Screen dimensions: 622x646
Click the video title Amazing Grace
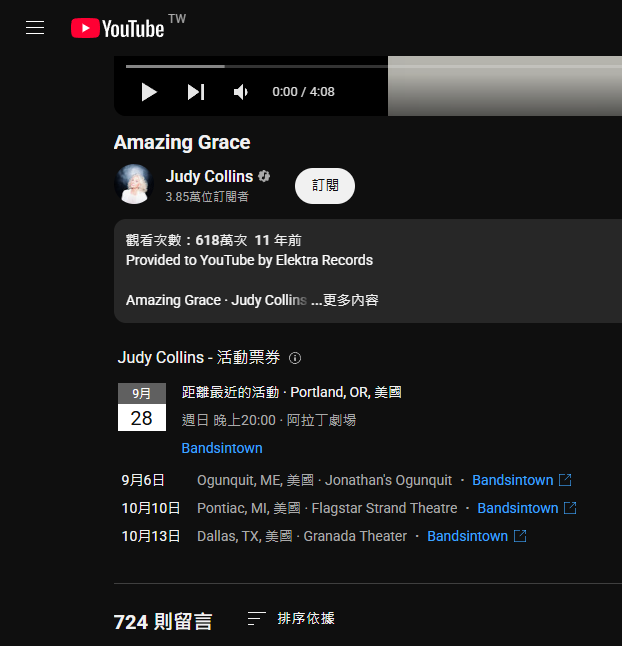click(x=182, y=143)
